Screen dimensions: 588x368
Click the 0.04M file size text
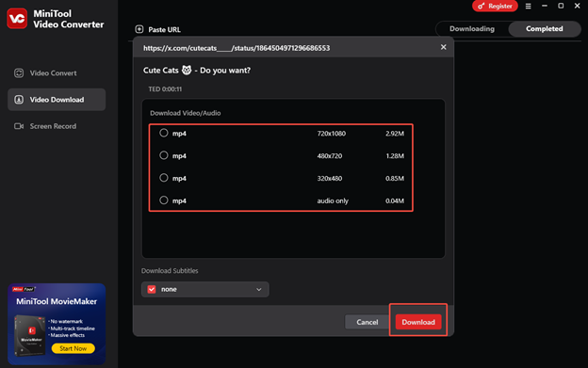pyautogui.click(x=395, y=201)
